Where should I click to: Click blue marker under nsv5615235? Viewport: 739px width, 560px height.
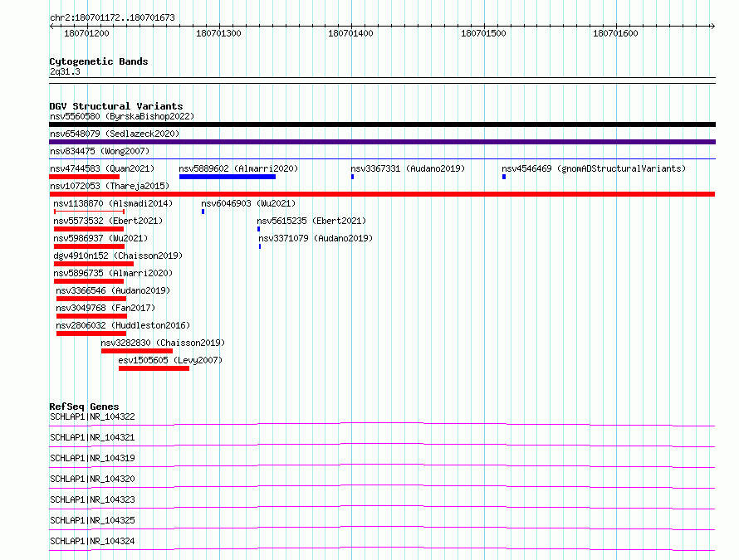pos(259,229)
